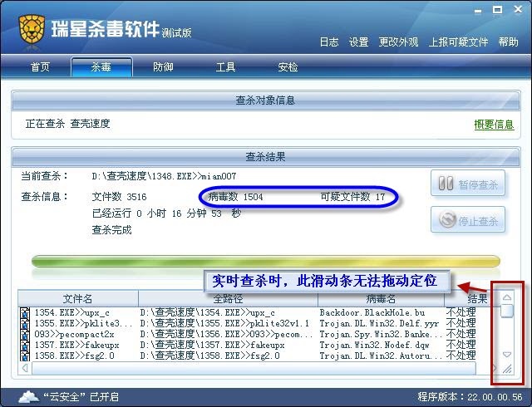Image resolution: width=532 pixels, height=407 pixels.
Task: Sort by the 全路径 column header
Action: click(x=228, y=299)
